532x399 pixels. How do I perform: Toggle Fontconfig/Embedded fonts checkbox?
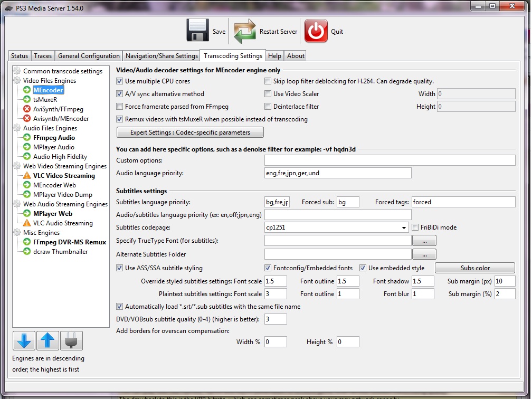point(268,268)
